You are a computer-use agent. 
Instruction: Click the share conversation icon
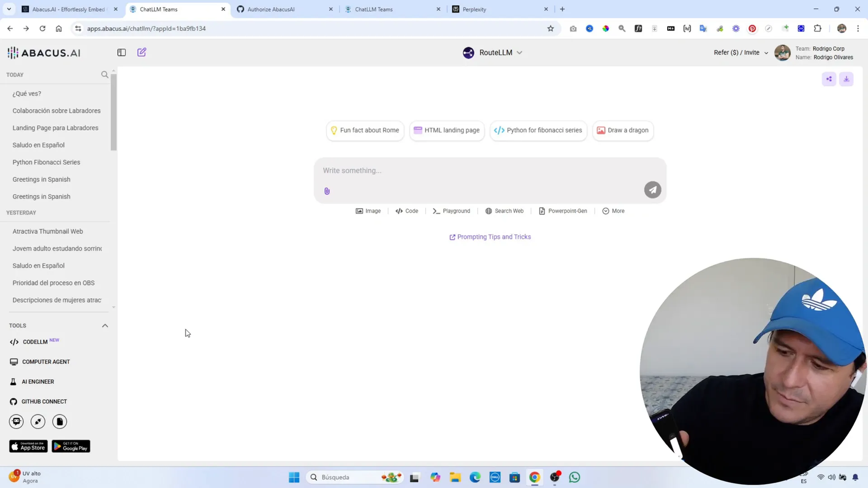click(828, 79)
